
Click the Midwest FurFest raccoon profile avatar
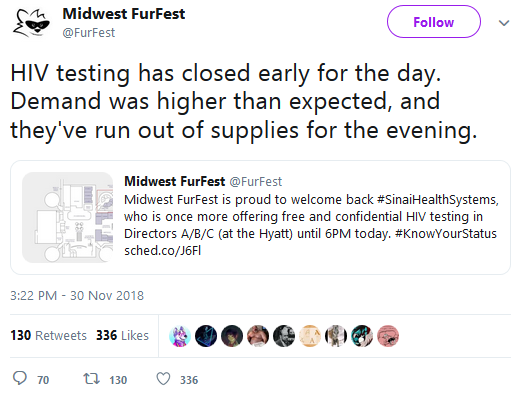point(31,23)
